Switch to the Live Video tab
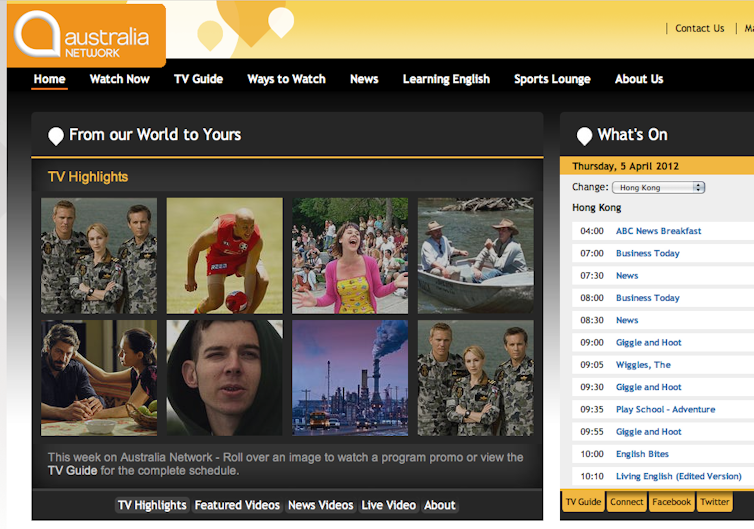Screen dimensions: 754x529 click(x=389, y=505)
